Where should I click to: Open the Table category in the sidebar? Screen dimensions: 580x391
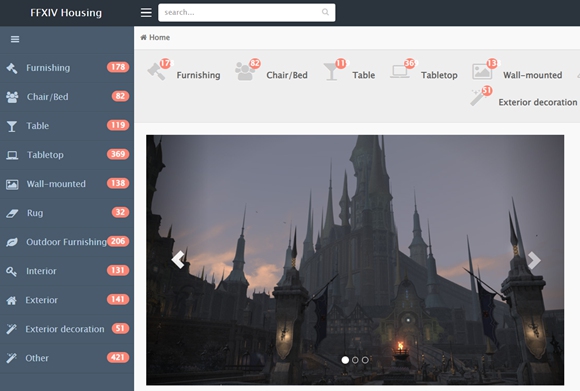point(67,126)
